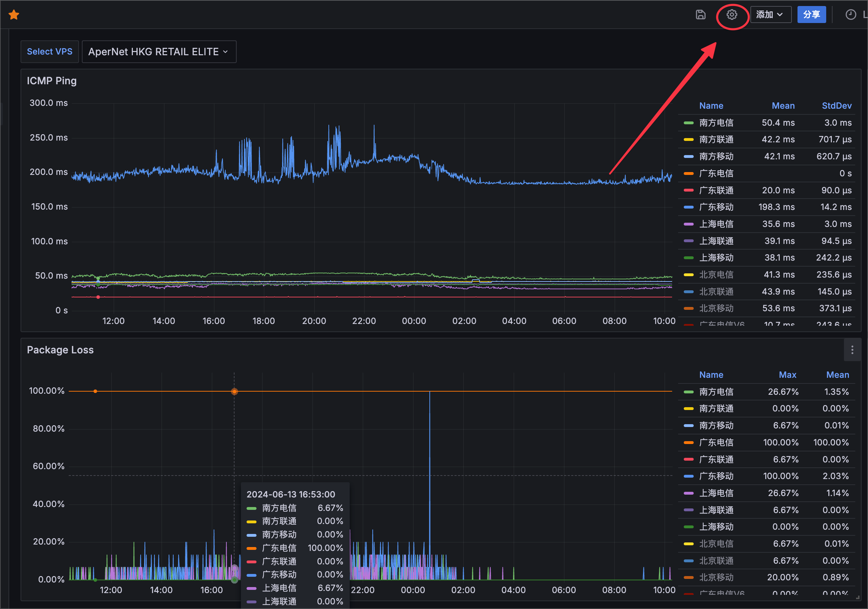868x609 pixels.
Task: Sort Package Loss legend by Max
Action: 788,375
